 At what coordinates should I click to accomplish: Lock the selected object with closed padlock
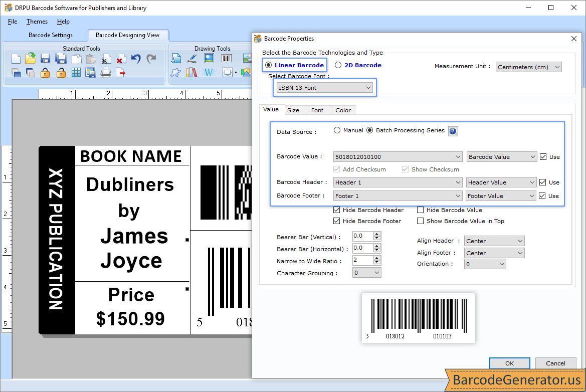point(45,73)
